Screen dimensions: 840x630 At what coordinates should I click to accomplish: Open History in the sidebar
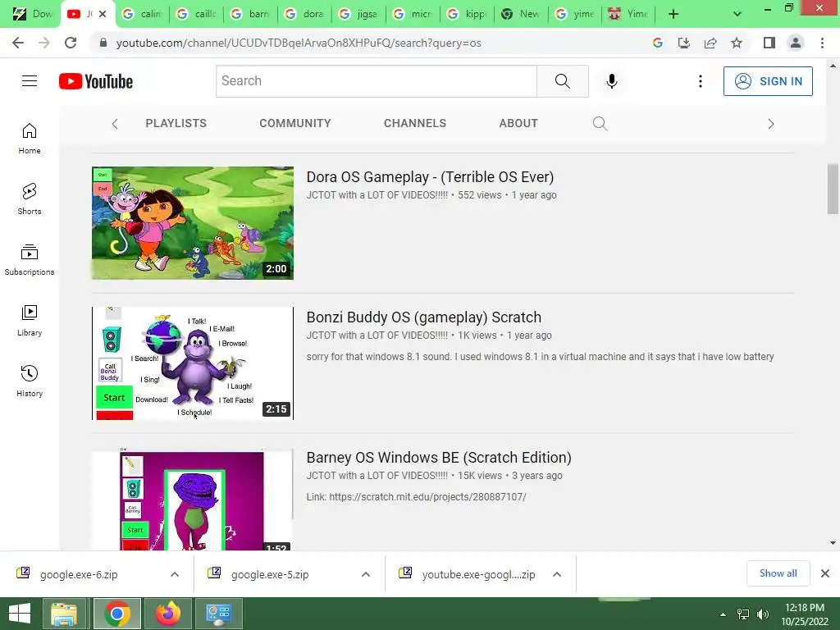pos(30,381)
